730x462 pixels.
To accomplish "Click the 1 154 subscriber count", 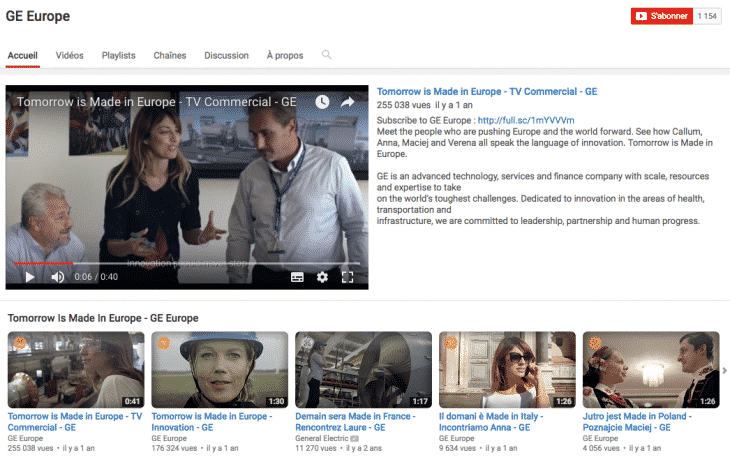I will pyautogui.click(x=707, y=16).
